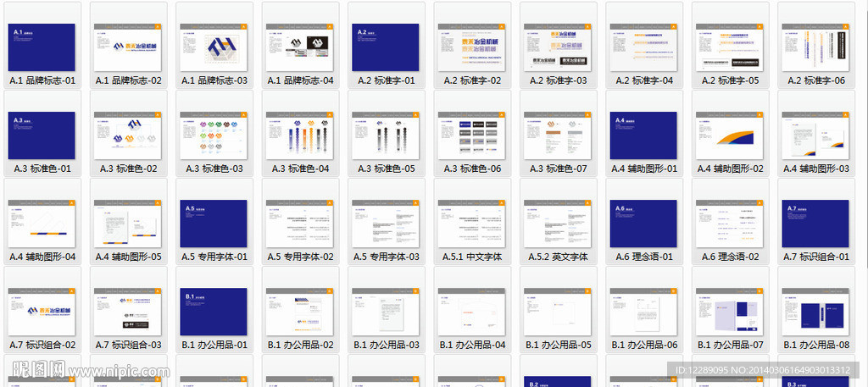Choose thumbnail B.1 办公用品-02

(299, 312)
